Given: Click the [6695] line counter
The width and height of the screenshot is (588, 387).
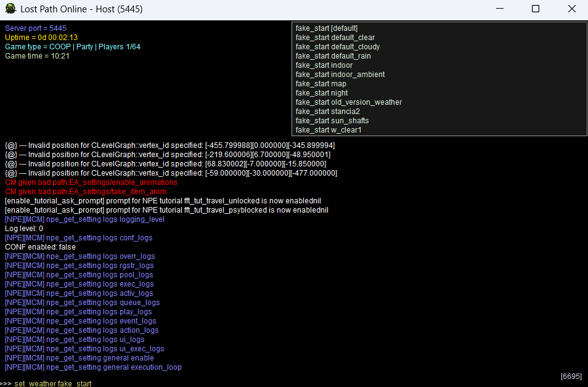Looking at the screenshot, I should [x=571, y=376].
